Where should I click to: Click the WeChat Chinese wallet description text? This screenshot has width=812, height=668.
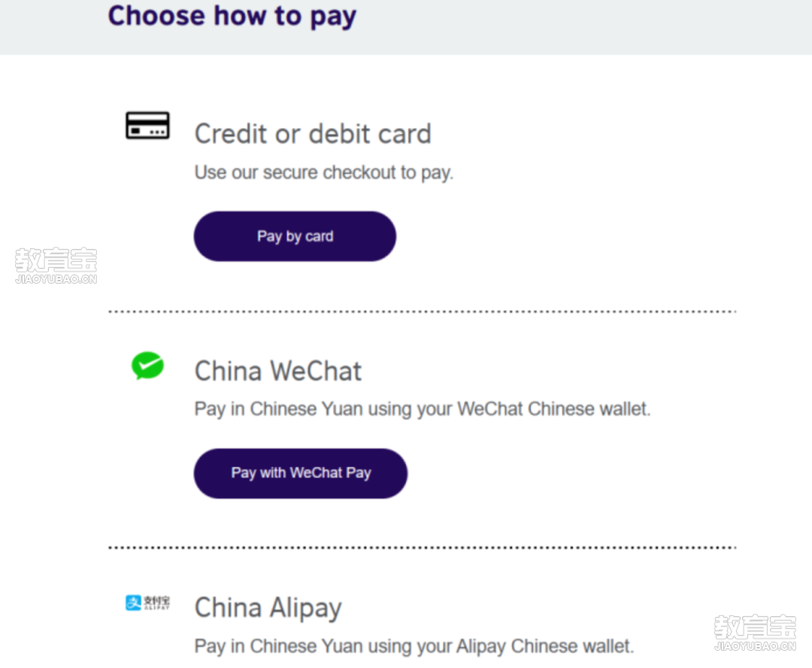422,409
